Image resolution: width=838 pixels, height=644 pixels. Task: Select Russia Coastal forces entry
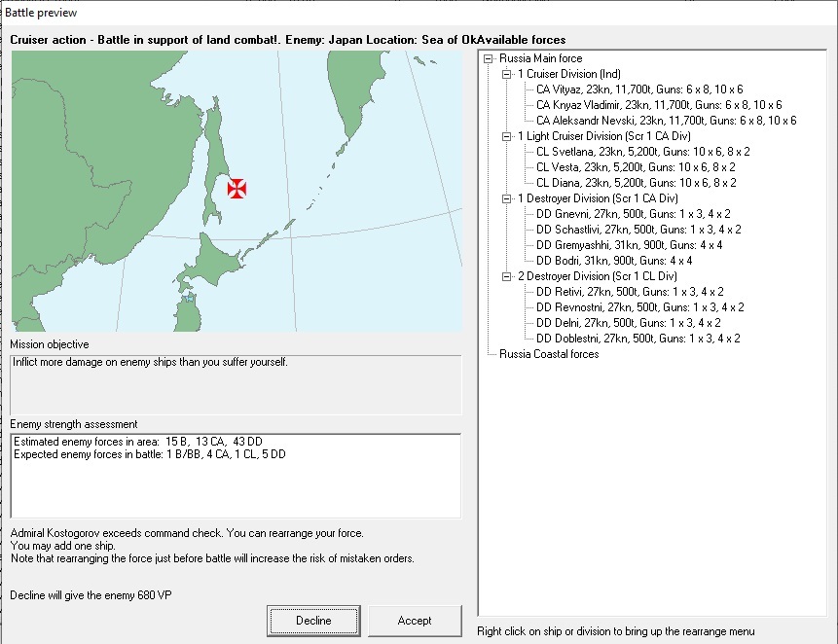550,354
